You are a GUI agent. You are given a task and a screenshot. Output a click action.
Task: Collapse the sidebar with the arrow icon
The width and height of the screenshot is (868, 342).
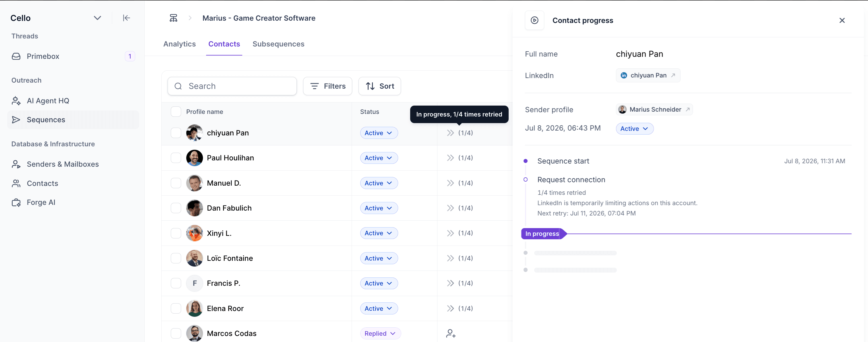click(x=126, y=18)
